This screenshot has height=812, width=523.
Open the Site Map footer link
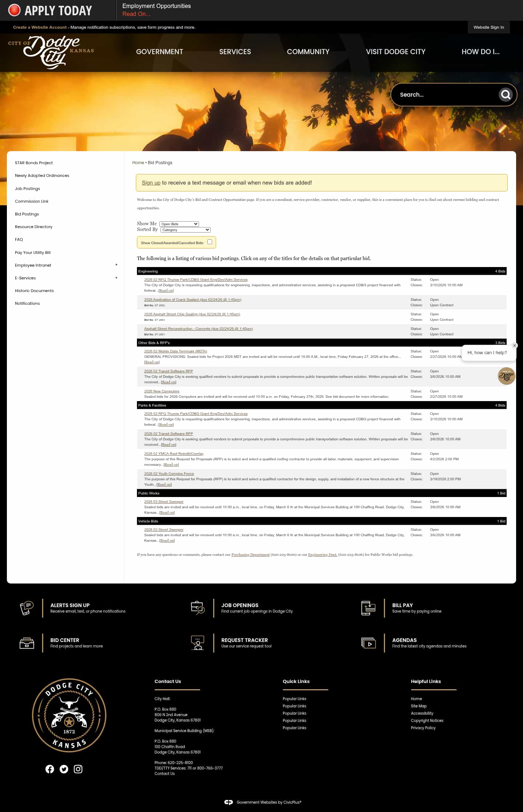coord(419,706)
